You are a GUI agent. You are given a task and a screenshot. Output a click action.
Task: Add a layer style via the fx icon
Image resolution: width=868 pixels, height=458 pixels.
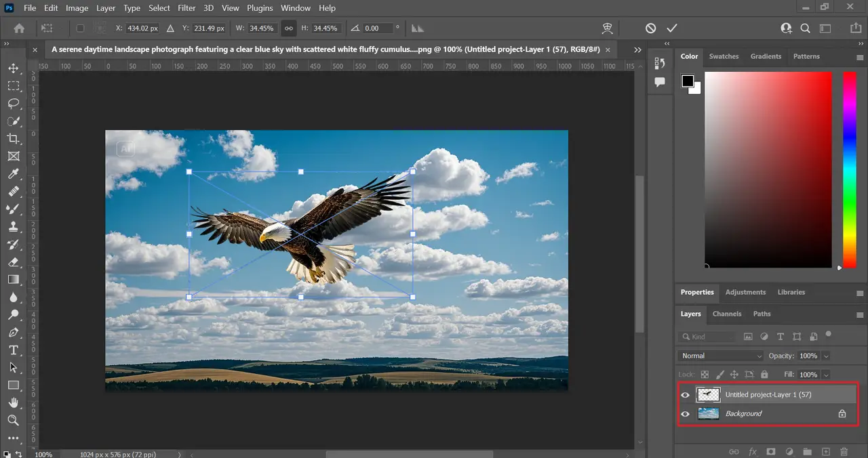pos(753,451)
